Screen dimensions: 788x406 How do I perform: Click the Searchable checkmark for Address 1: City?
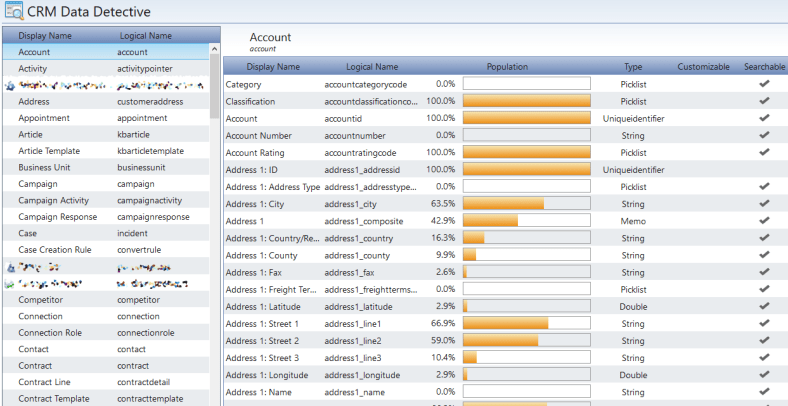764,204
